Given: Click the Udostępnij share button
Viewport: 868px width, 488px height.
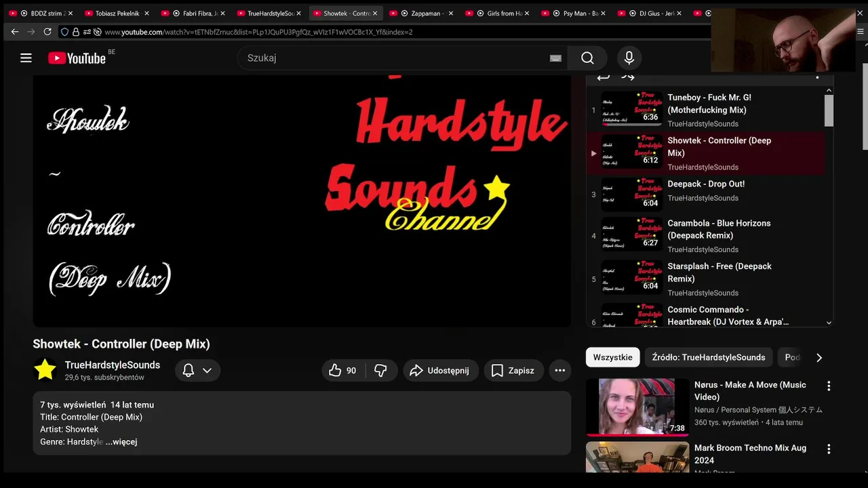Looking at the screenshot, I should tap(441, 371).
